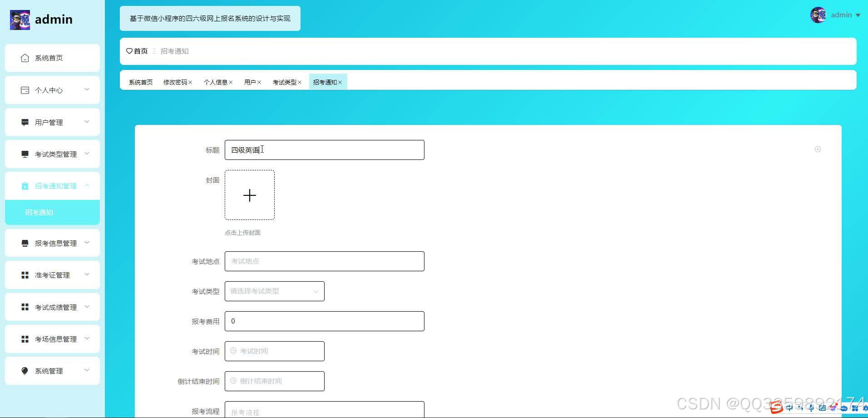Expand the 考试类型管理 menu chevron
The height and width of the screenshot is (418, 868).
tap(87, 154)
